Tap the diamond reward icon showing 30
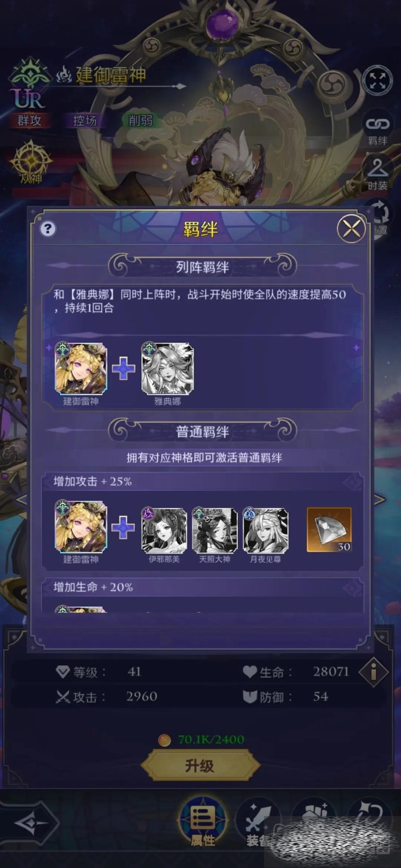The width and height of the screenshot is (401, 868). (x=329, y=530)
